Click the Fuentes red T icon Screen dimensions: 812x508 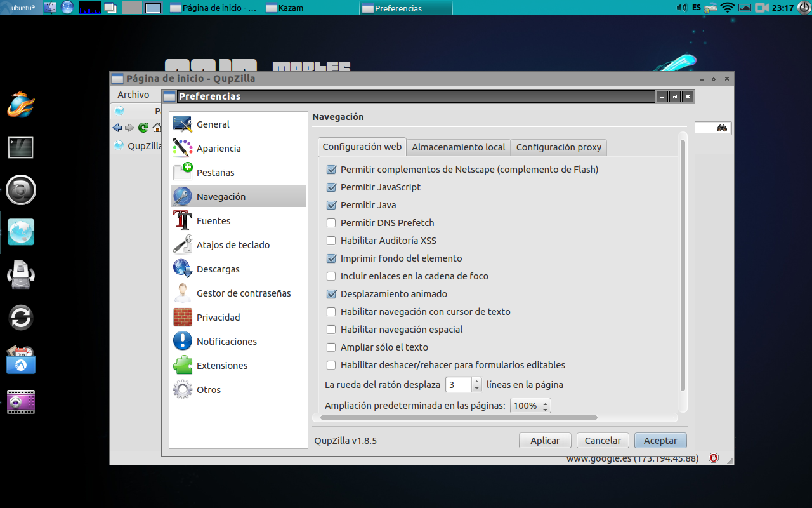[183, 221]
